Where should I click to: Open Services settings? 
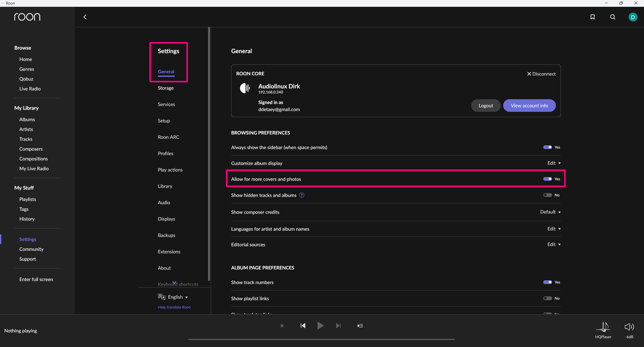pyautogui.click(x=166, y=105)
